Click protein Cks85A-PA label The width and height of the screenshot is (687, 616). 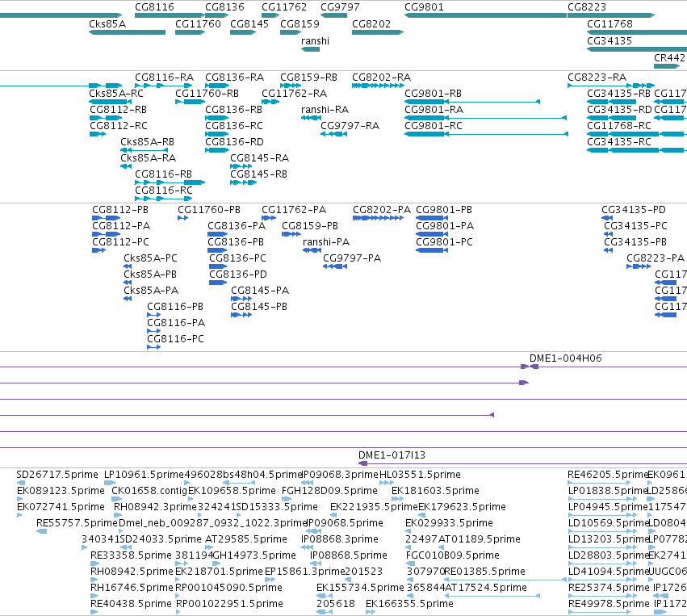pos(151,291)
